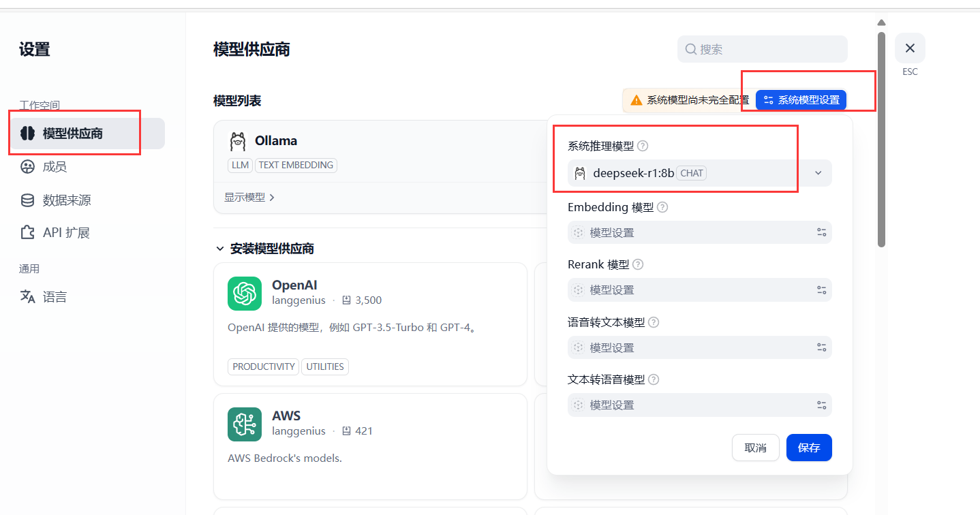
Task: Open the 语音转文本模型 selector
Action: tap(699, 347)
